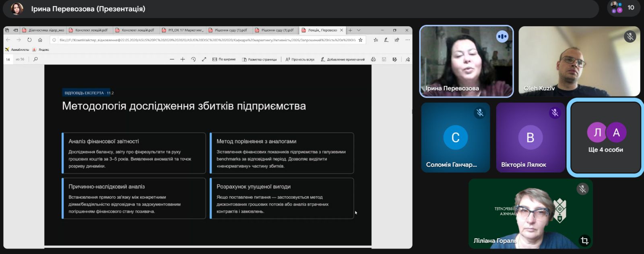Click the browser forward arrow
Screen dimensions: 644x254
[x=19, y=40]
